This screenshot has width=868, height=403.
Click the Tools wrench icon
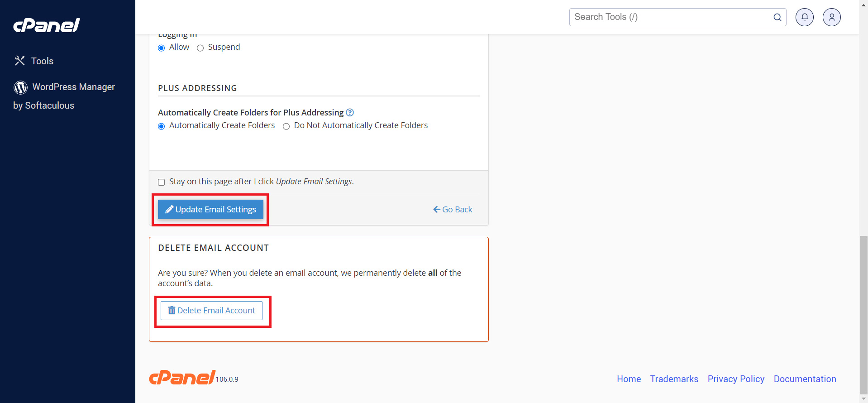click(19, 61)
